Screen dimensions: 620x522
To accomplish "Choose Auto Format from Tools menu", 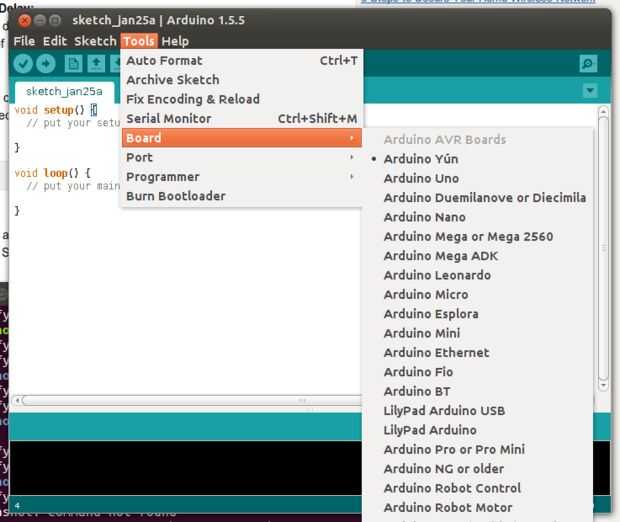I will pos(242,61).
